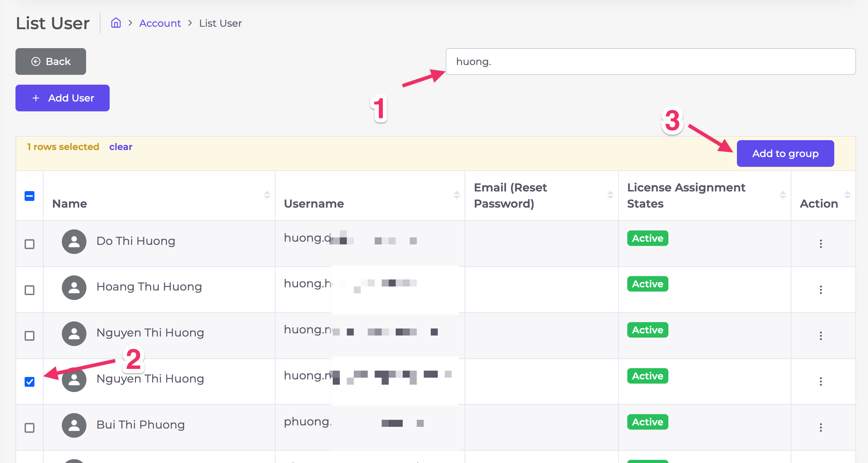Open action menu for Hoang Thu Huong

coord(821,290)
